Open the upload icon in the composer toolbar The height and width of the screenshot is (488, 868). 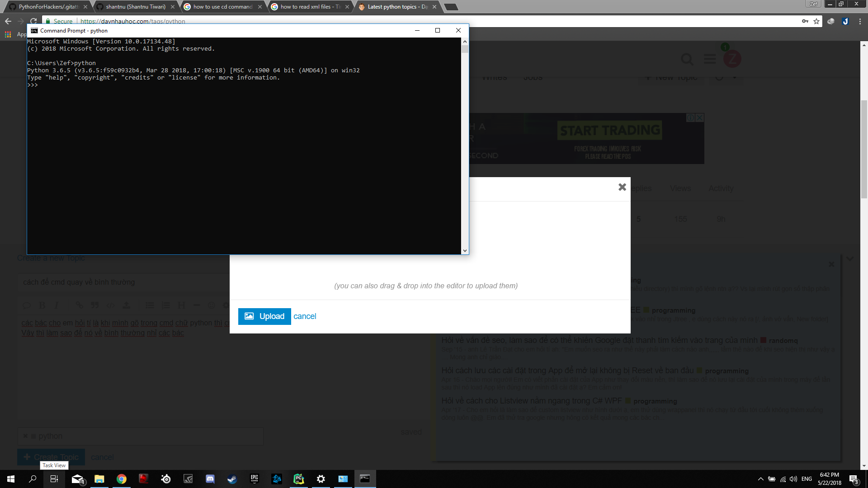[x=127, y=305]
